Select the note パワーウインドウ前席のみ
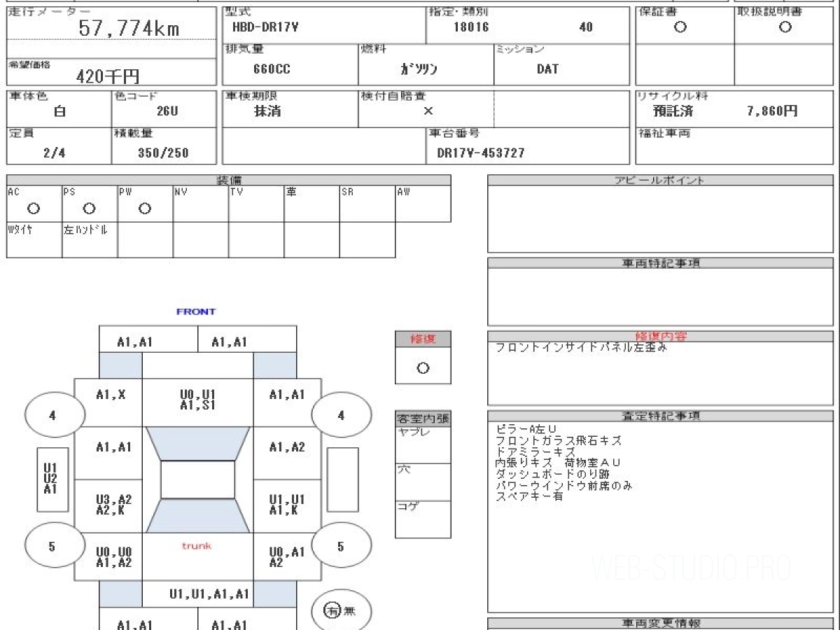The width and height of the screenshot is (840, 630). click(x=563, y=485)
